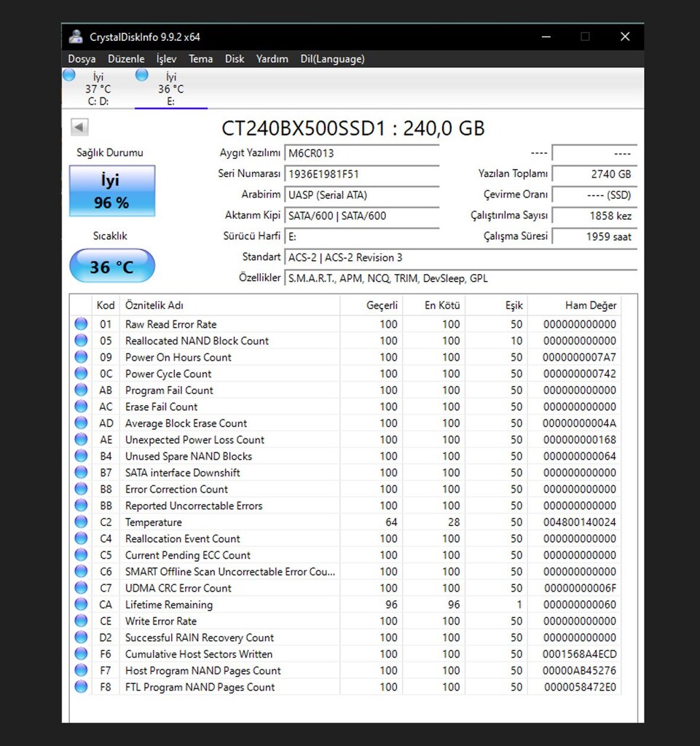This screenshot has width=700, height=746.
Task: Click the status orb for Raw Read Error Rate
Action: click(82, 324)
